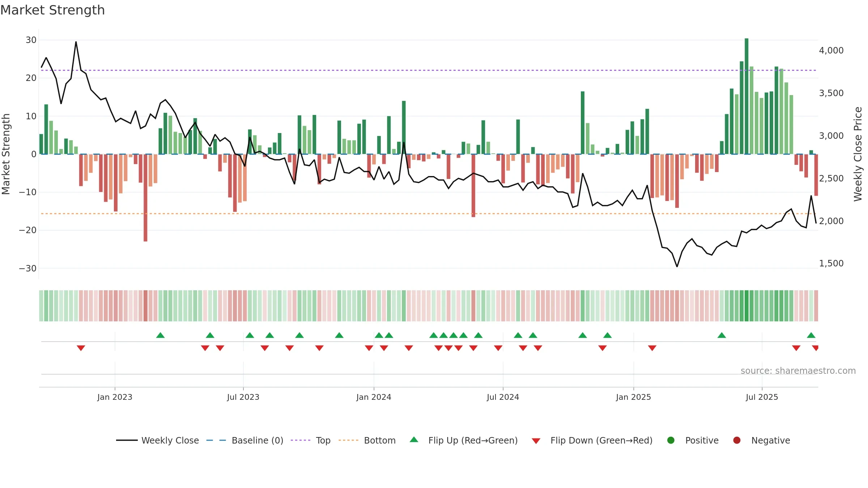Toggle the Bottom legend entry
Screen dimensions: 868x488
(x=367, y=440)
